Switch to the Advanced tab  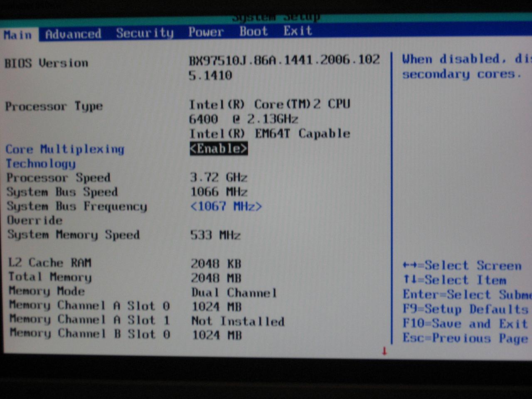coord(73,34)
